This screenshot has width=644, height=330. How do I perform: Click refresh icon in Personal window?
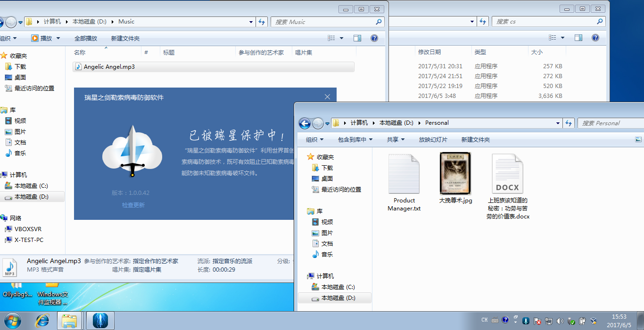click(569, 123)
